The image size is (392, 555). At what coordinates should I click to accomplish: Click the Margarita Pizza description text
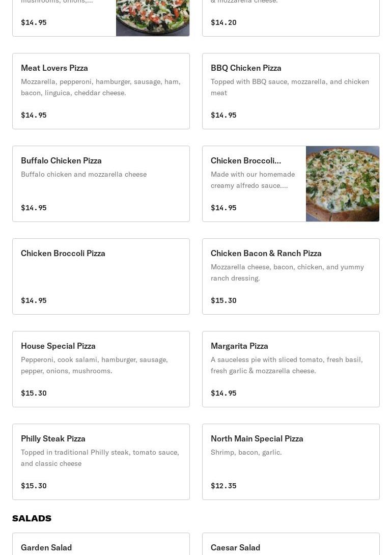[x=287, y=365]
